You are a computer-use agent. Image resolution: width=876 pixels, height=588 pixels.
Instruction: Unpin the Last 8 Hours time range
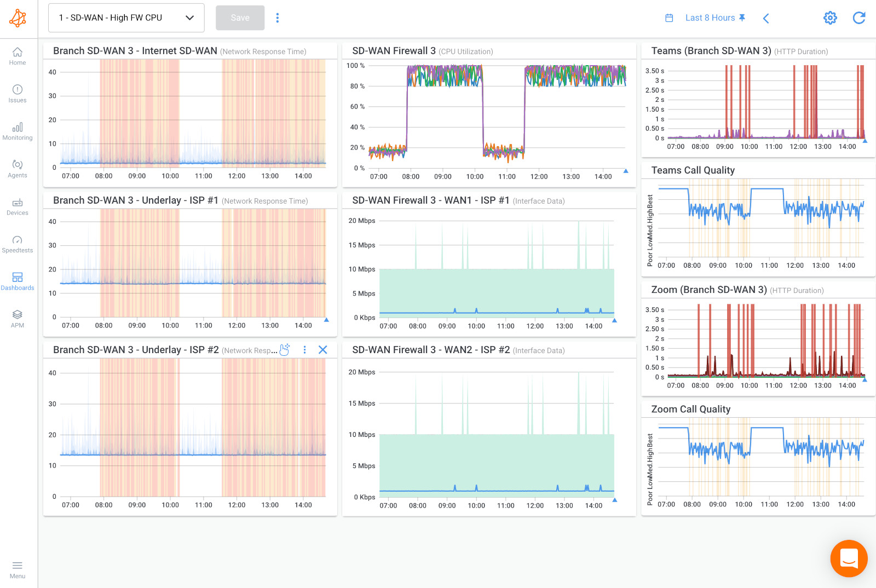click(x=742, y=18)
